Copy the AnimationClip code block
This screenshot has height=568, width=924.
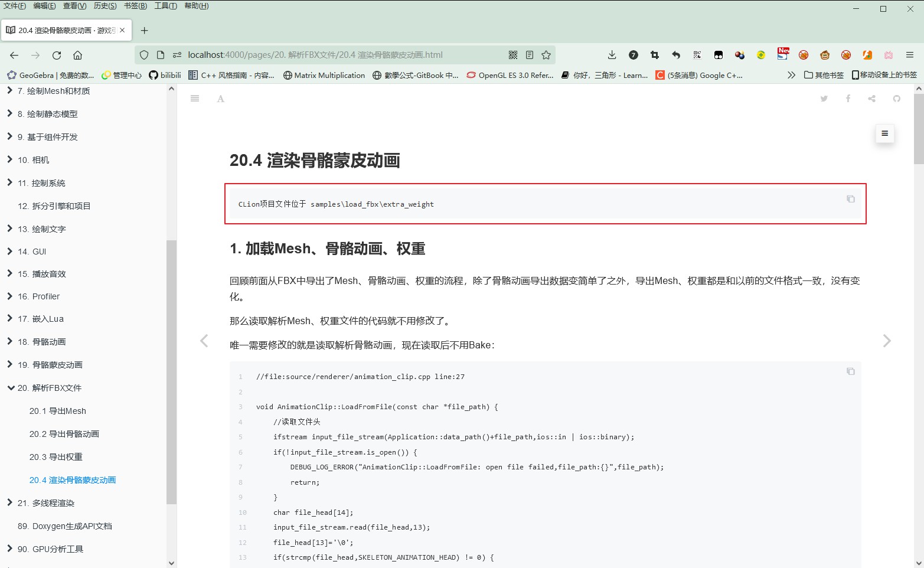click(851, 371)
